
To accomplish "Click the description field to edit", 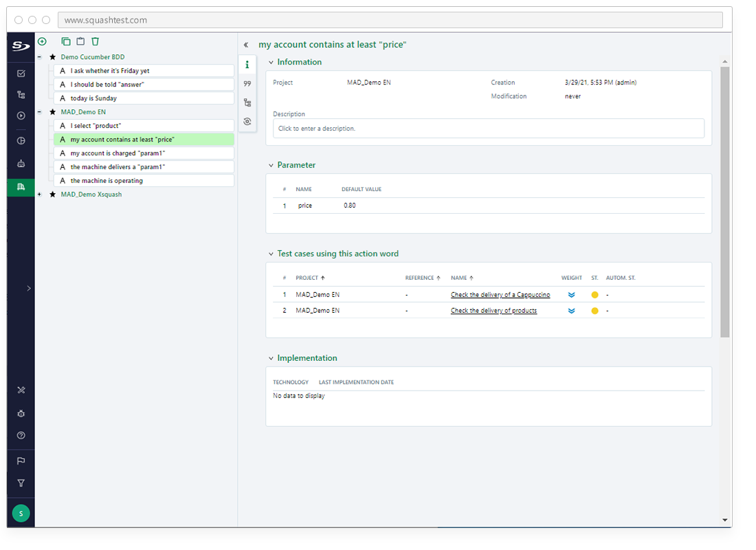I will click(x=489, y=129).
